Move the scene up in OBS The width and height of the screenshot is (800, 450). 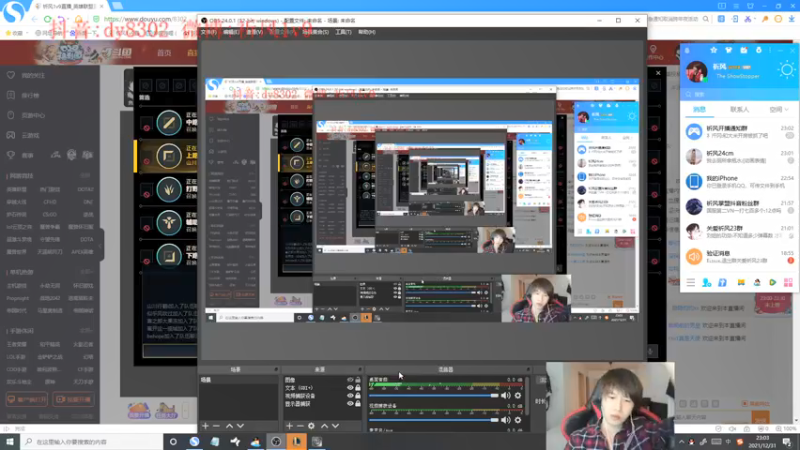point(230,426)
